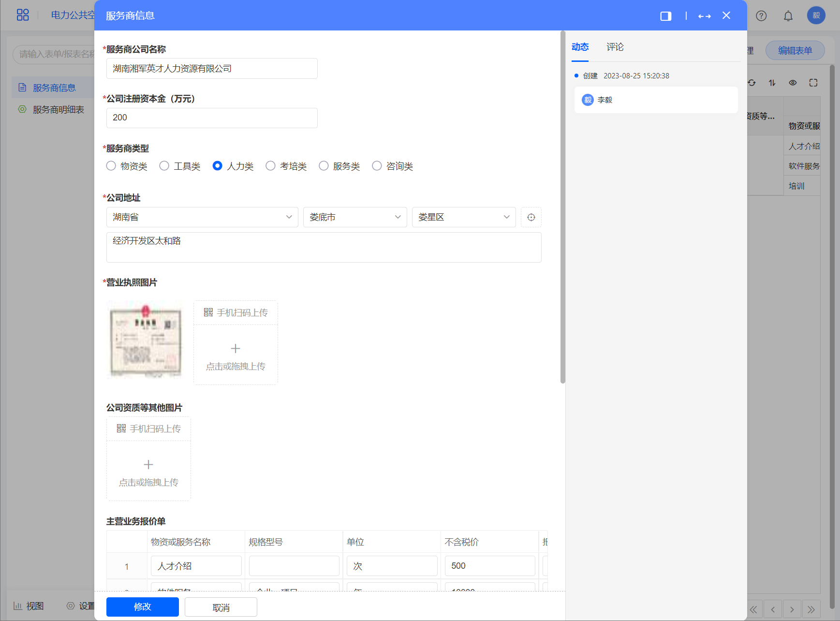Open the 娄星区 district dropdown
This screenshot has width=840, height=621.
(x=463, y=217)
